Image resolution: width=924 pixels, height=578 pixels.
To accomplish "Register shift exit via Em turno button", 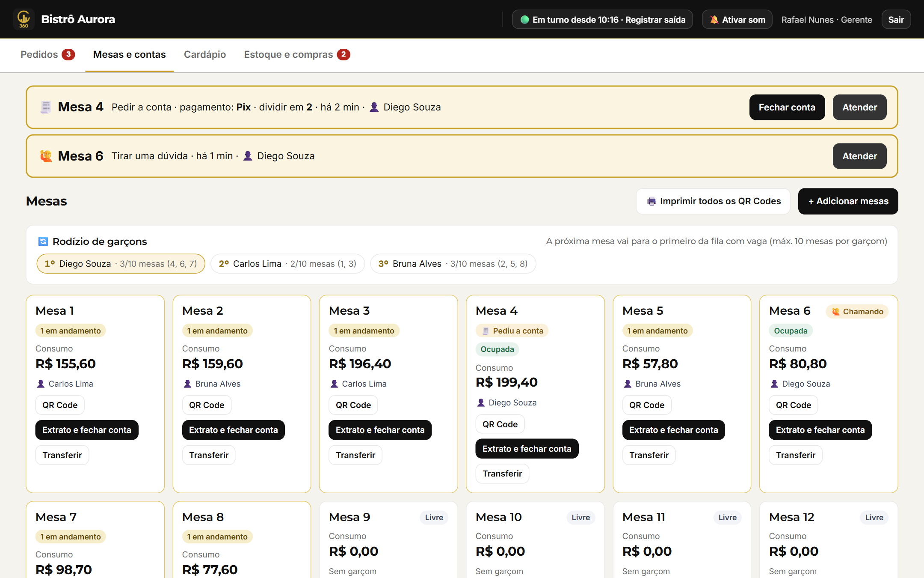I will pos(602,20).
